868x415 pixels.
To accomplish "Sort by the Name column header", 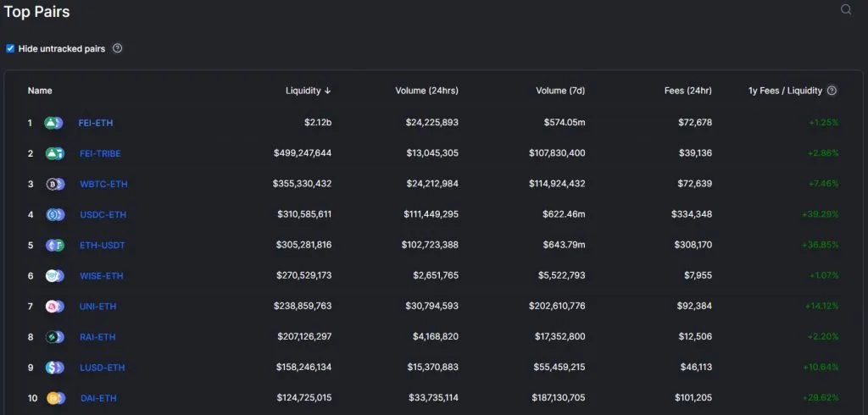I will pyautogui.click(x=40, y=91).
